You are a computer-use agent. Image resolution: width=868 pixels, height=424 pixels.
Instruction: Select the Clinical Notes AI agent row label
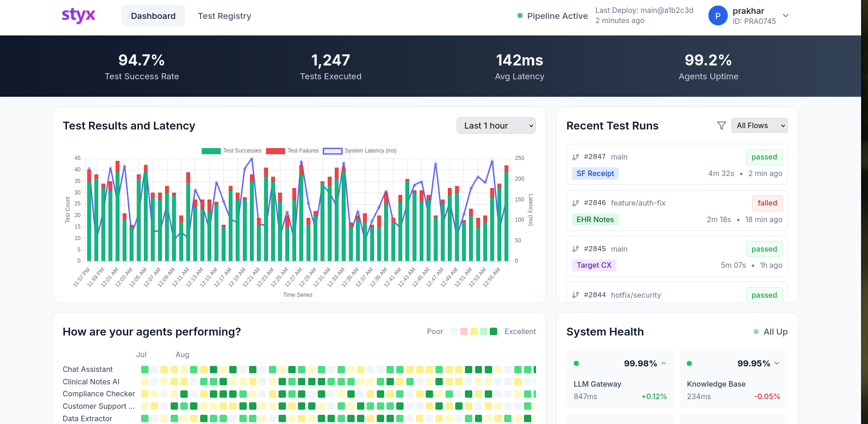tap(91, 382)
